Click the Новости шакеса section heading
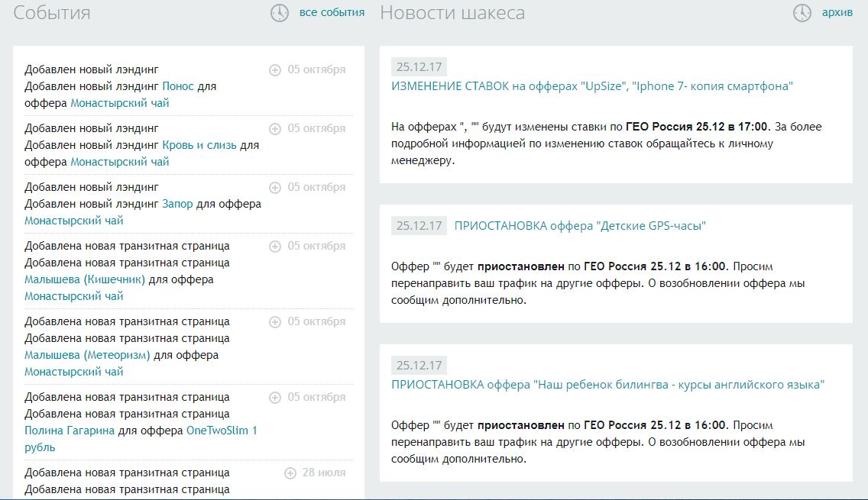 452,13
